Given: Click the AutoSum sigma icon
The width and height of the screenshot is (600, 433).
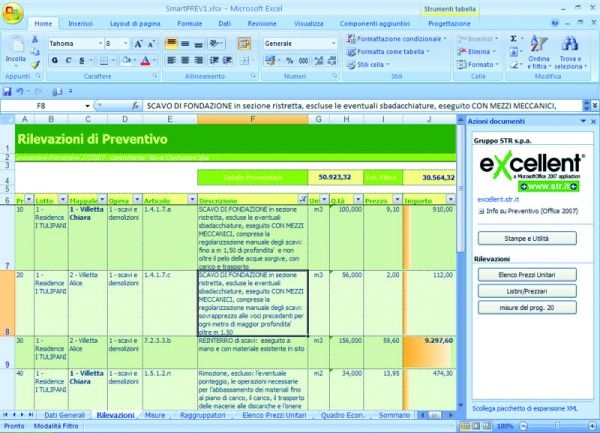Looking at the screenshot, I should point(514,38).
